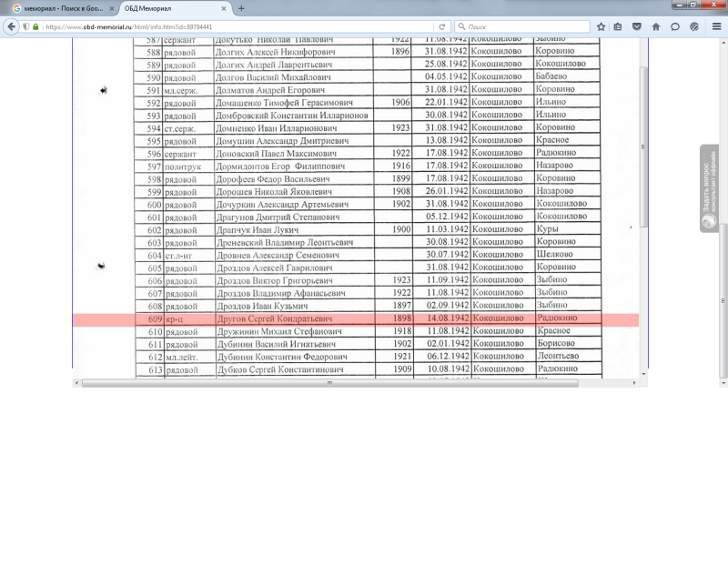
Task: Switch to the Google search tab
Action: point(59,7)
